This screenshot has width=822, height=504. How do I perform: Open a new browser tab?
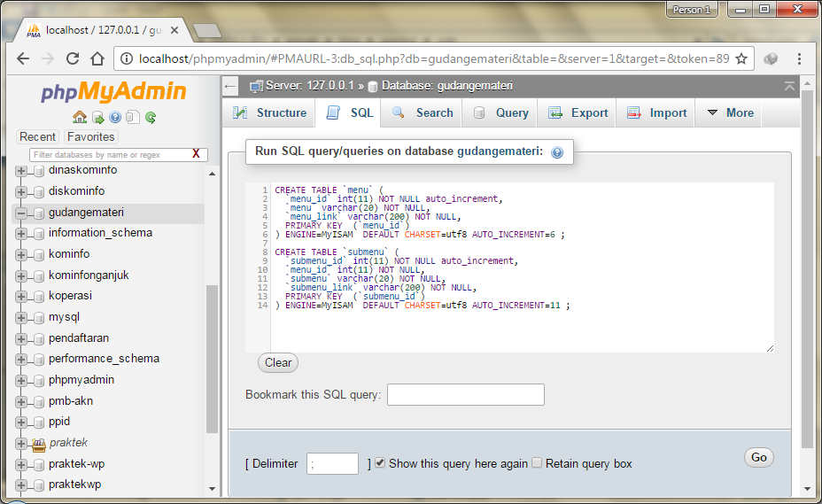coord(207,31)
